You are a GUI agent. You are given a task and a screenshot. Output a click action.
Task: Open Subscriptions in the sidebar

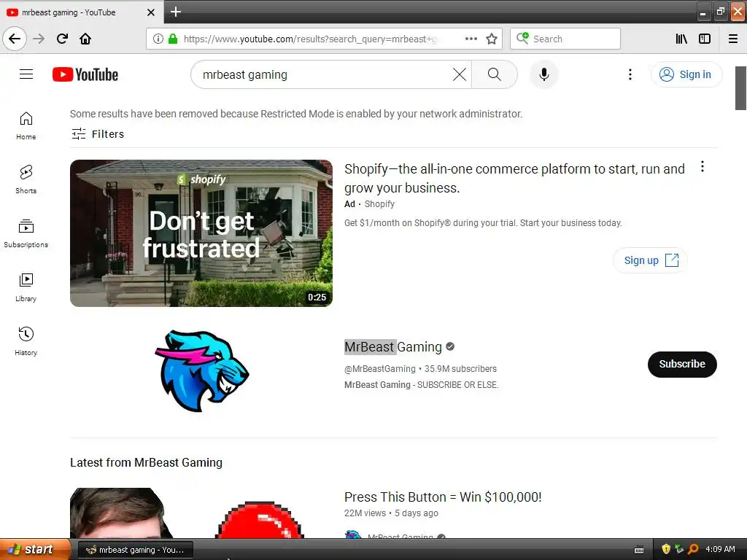tap(26, 233)
